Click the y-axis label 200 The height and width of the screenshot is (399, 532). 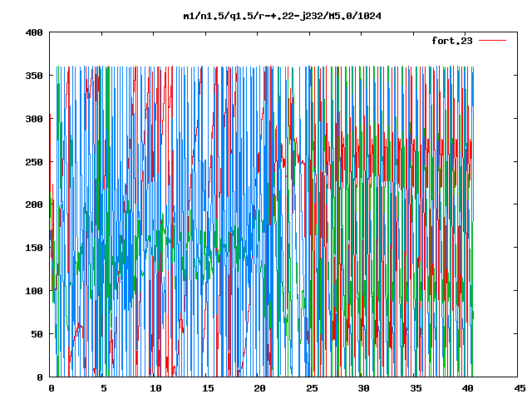(34, 204)
